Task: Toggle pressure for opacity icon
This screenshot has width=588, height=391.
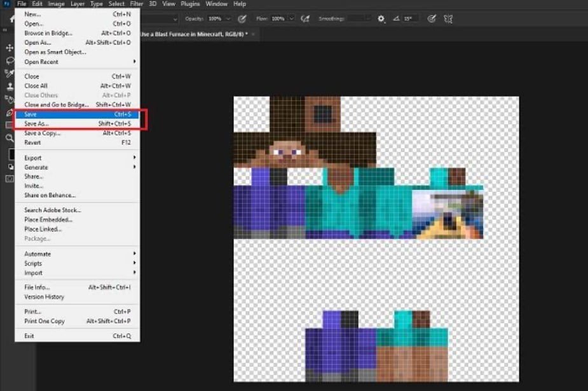Action: coord(242,18)
